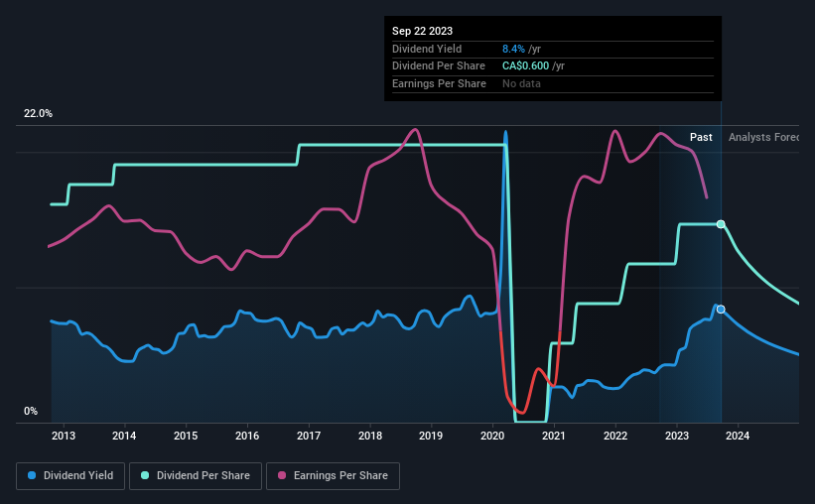The width and height of the screenshot is (815, 504).
Task: Click the 2013 label on the time axis
Action: (x=63, y=436)
